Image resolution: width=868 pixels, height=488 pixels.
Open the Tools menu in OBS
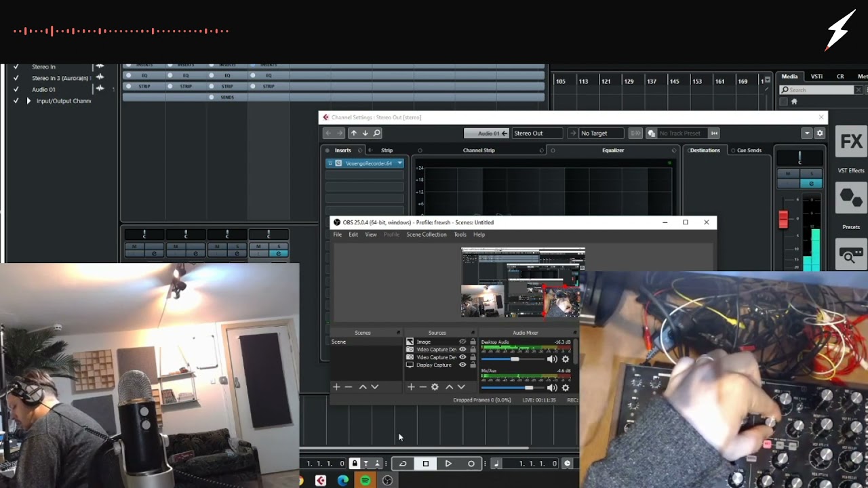[x=460, y=235]
